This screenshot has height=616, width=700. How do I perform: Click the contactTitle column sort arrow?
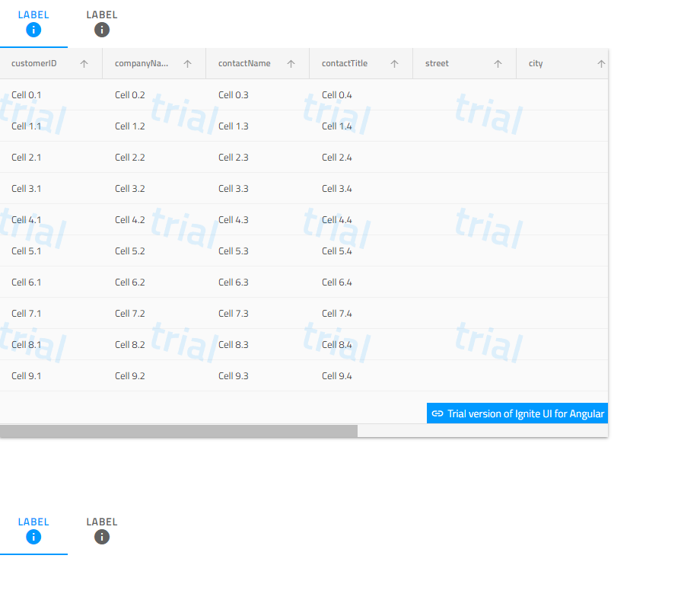(x=395, y=64)
